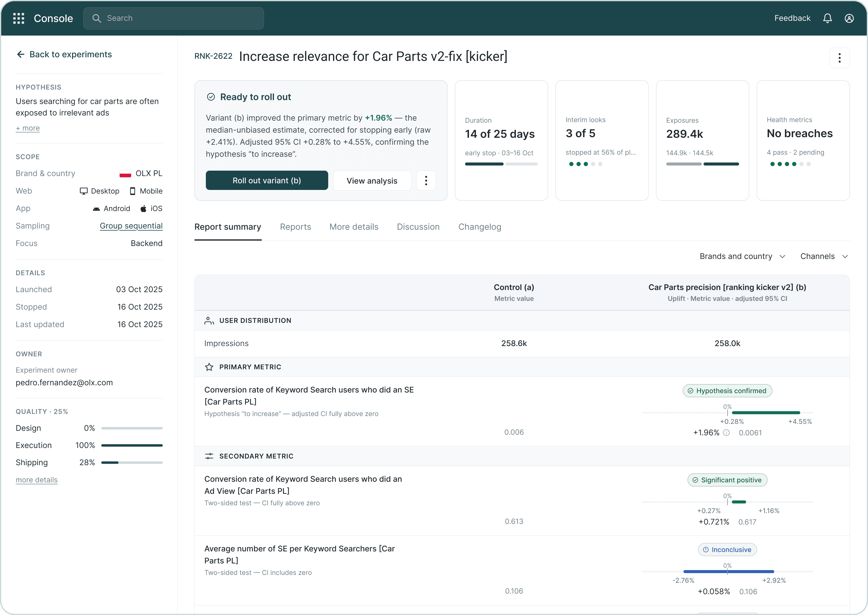The width and height of the screenshot is (868, 615).
Task: Switch to the Report summary tab
Action: (228, 227)
